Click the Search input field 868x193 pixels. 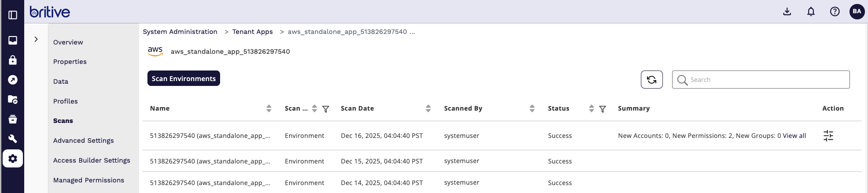point(766,80)
